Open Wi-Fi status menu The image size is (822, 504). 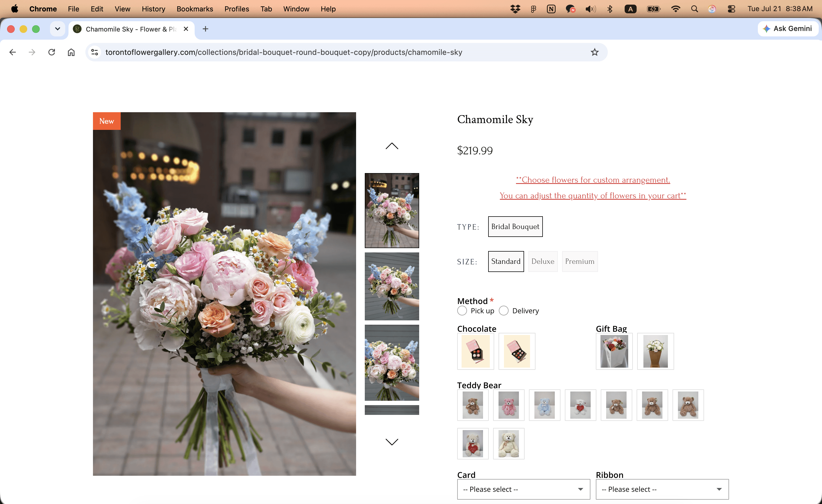click(x=675, y=9)
